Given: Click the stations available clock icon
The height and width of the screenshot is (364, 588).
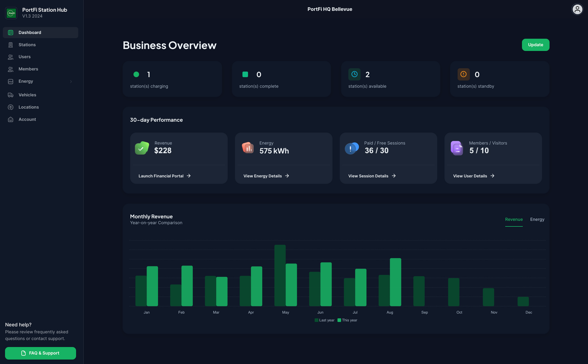Looking at the screenshot, I should pos(354,74).
